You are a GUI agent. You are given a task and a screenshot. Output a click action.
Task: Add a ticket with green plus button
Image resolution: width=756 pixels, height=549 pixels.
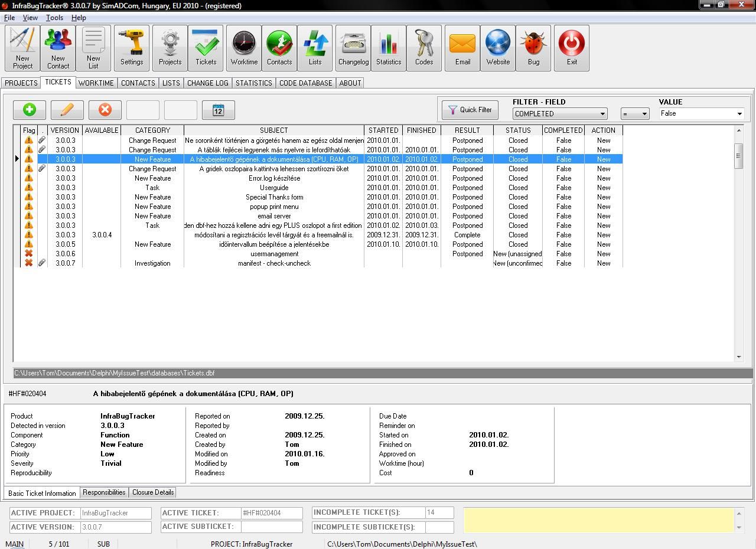point(30,110)
